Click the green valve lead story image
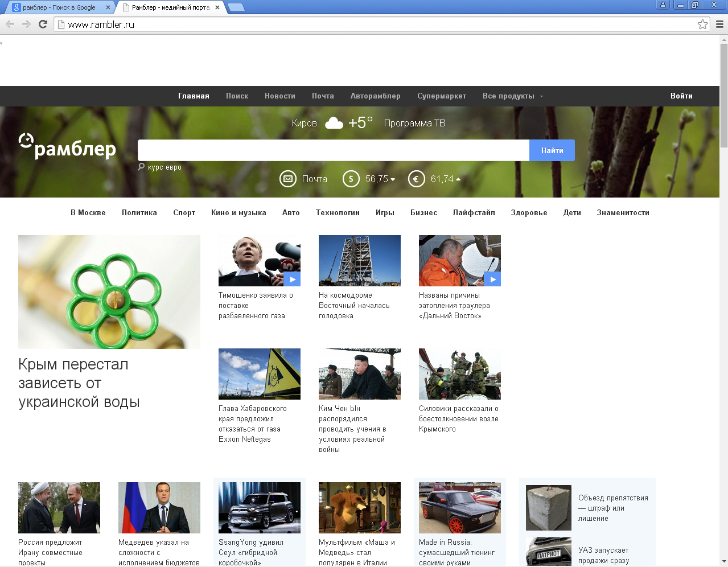The height and width of the screenshot is (567, 728). tap(109, 292)
